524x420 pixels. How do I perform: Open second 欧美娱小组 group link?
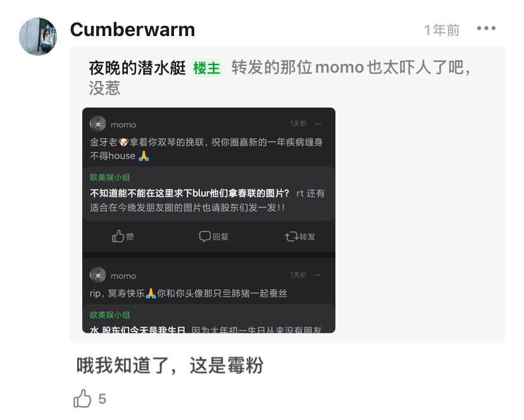[110, 315]
